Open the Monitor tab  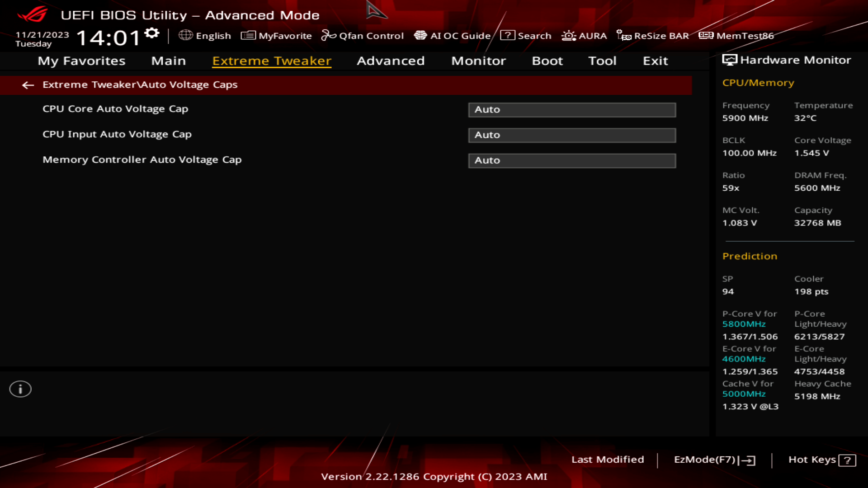tap(478, 61)
